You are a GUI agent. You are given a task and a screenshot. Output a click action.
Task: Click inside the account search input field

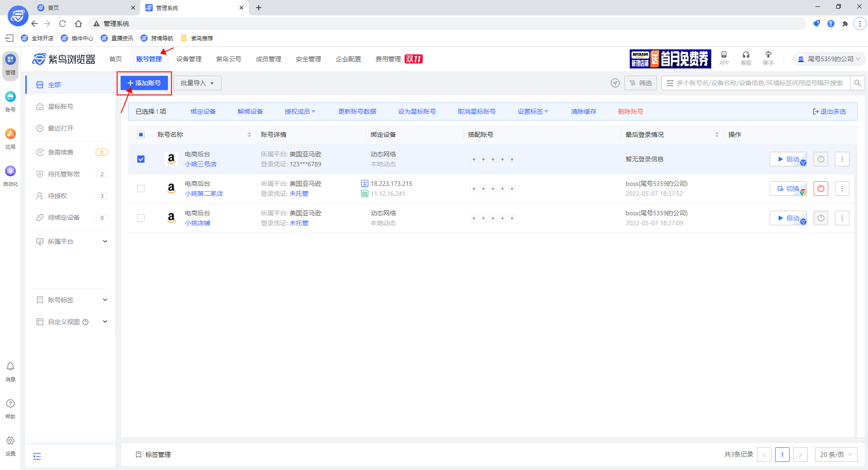pos(757,83)
